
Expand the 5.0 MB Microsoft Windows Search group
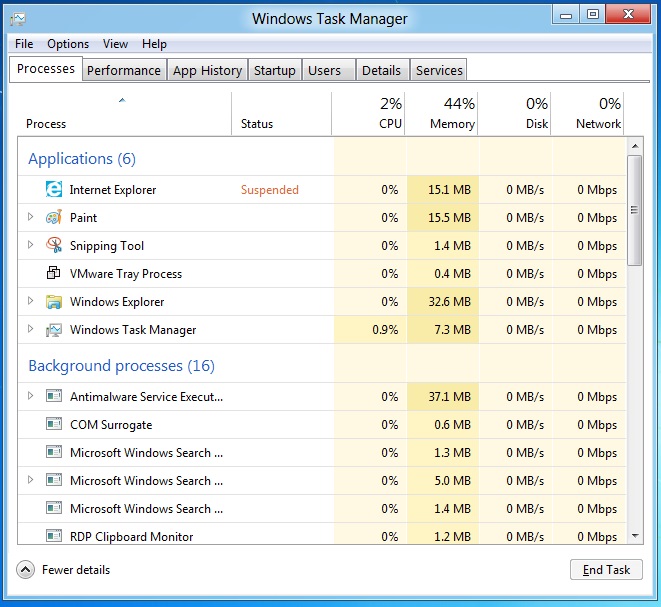[x=30, y=479]
